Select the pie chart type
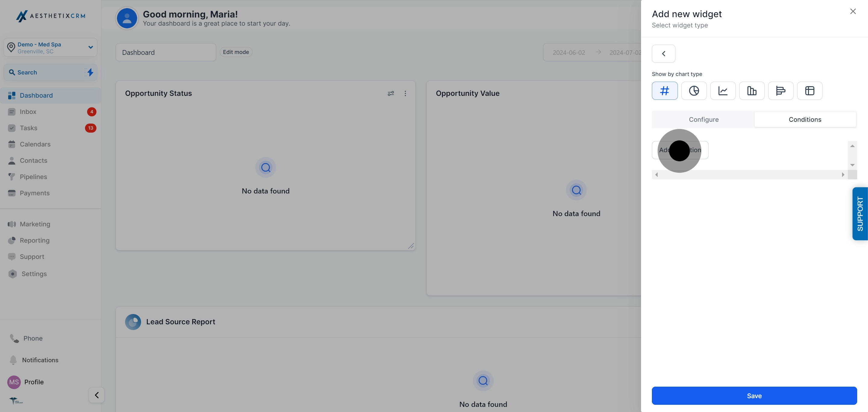 694,91
